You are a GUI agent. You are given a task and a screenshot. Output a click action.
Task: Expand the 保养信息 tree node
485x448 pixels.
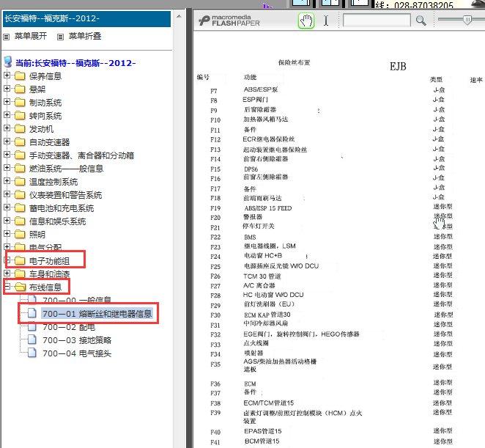[7, 76]
